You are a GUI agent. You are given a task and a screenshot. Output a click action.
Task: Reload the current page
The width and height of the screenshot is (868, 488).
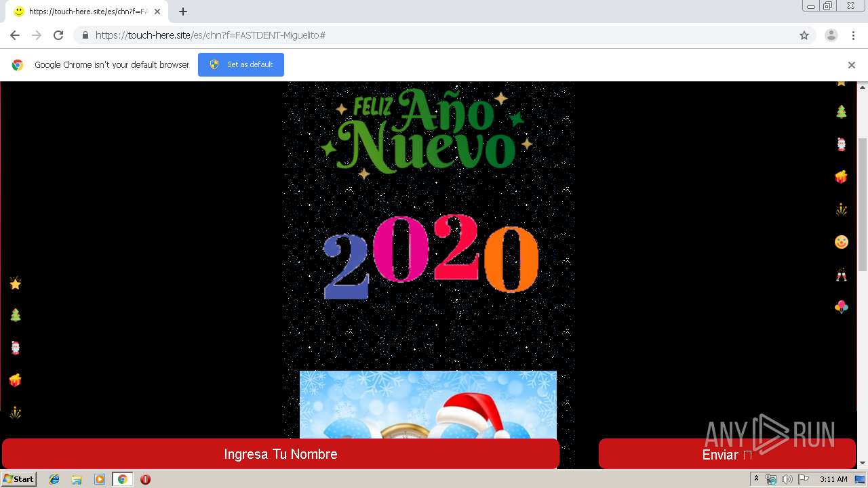[58, 35]
